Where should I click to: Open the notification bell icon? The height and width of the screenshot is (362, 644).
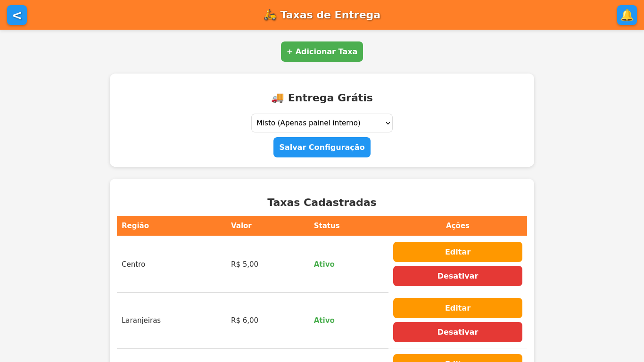click(x=627, y=15)
